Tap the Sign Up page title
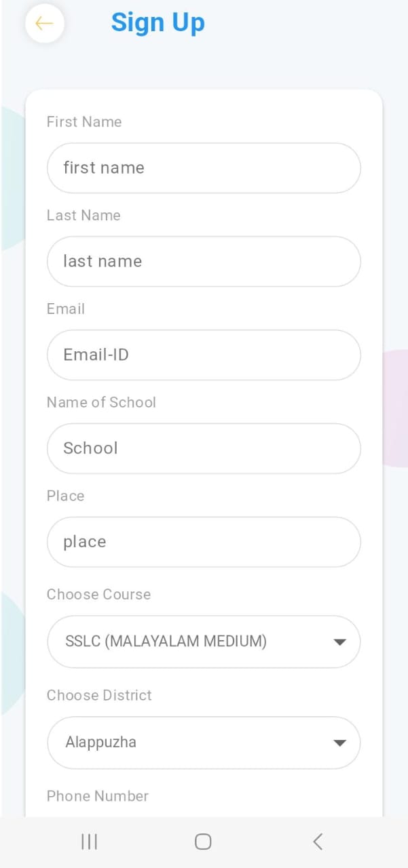Viewport: 408px width, 868px height. point(157,22)
